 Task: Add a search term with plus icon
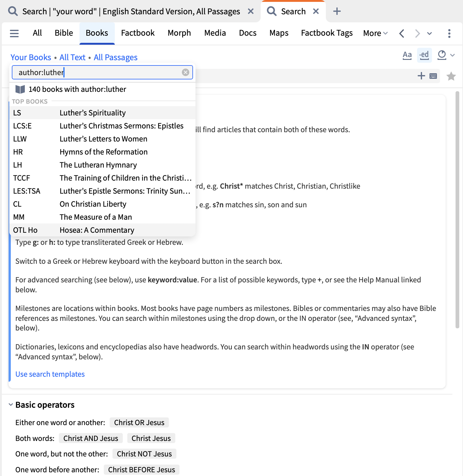pos(421,76)
